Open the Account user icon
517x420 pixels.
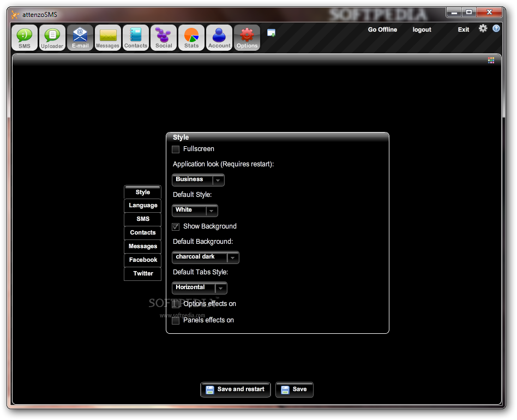219,38
